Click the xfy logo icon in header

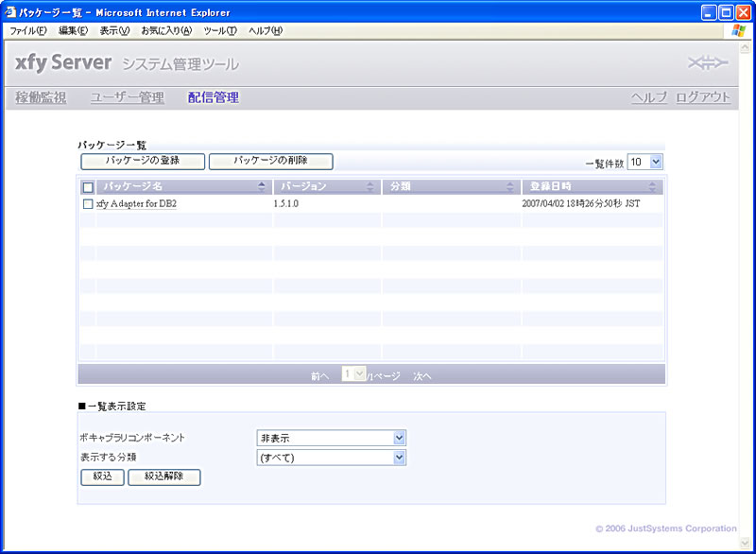709,64
